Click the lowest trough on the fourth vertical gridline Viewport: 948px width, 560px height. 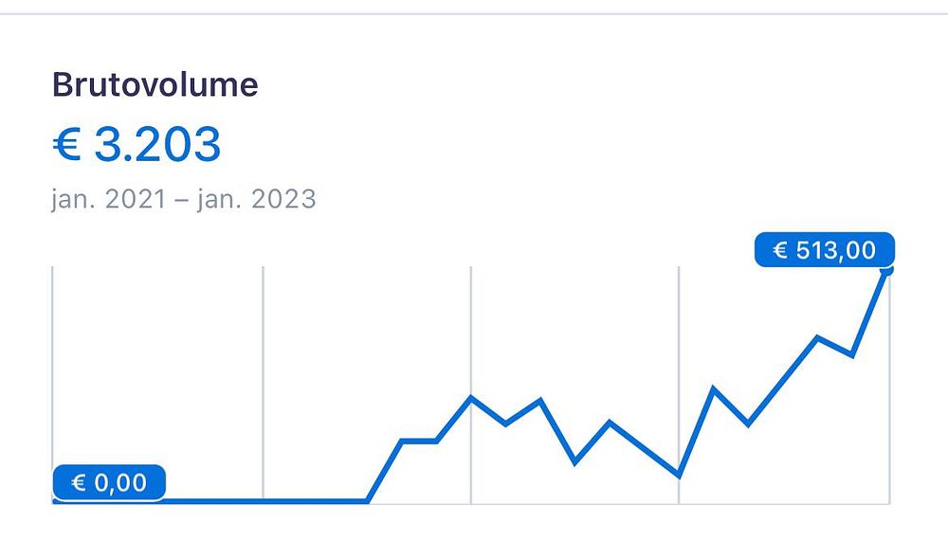pyautogui.click(x=679, y=476)
